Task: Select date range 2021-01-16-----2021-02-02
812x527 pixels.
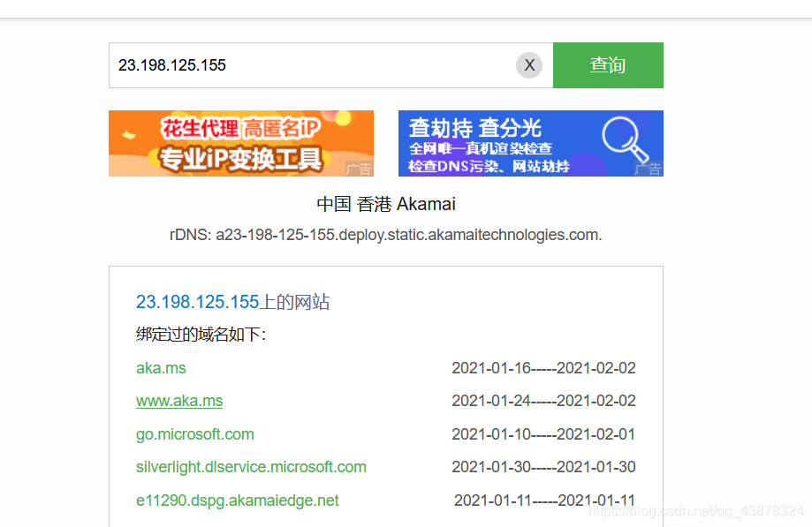Action: pyautogui.click(x=543, y=368)
